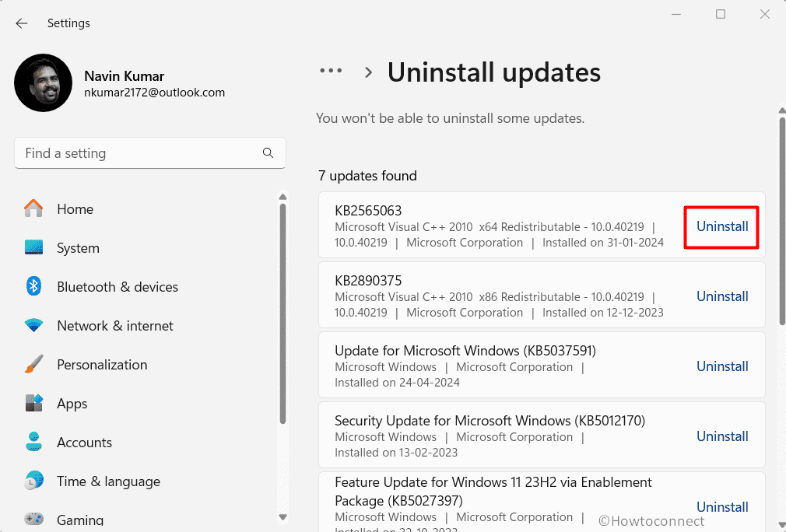Image resolution: width=786 pixels, height=532 pixels.
Task: Click the search magnifier icon
Action: click(268, 153)
